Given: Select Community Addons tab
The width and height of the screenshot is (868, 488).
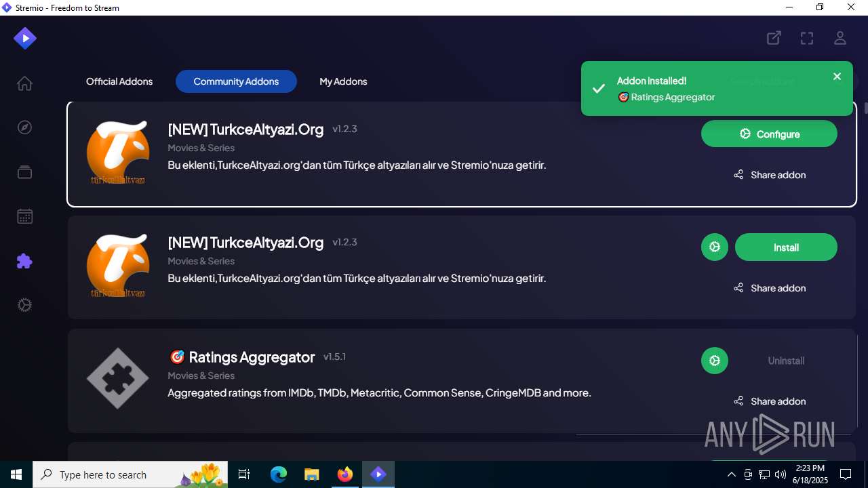Looking at the screenshot, I should click(236, 81).
